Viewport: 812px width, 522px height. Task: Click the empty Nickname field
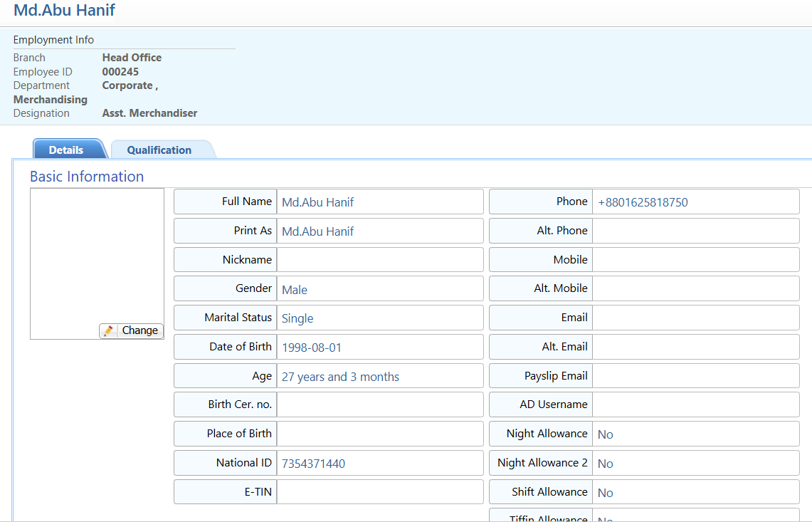[379, 260]
